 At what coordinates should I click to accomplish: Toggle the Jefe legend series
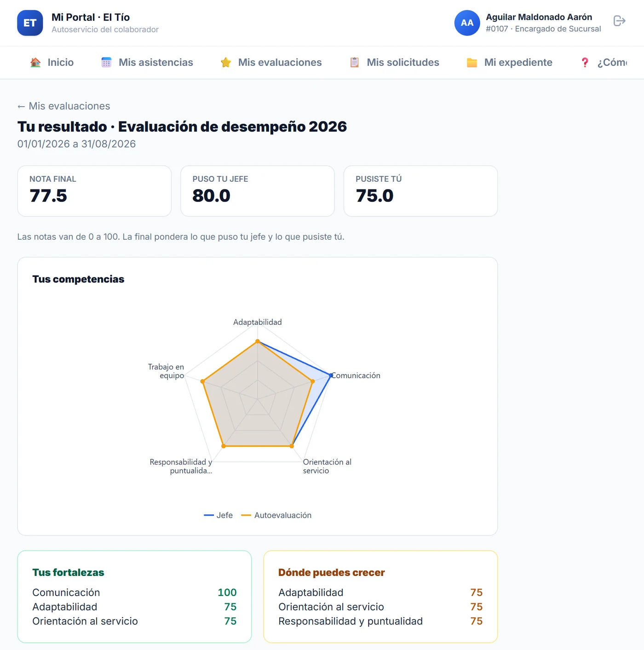pos(218,515)
